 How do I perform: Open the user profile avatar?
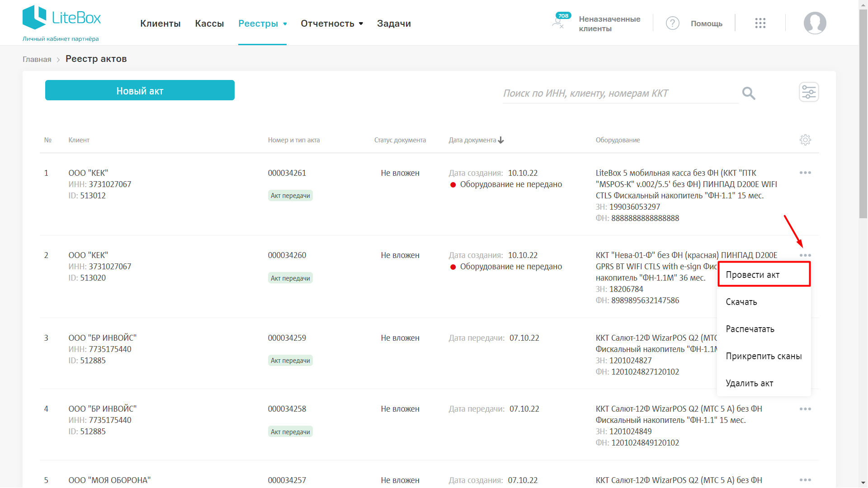tap(815, 23)
